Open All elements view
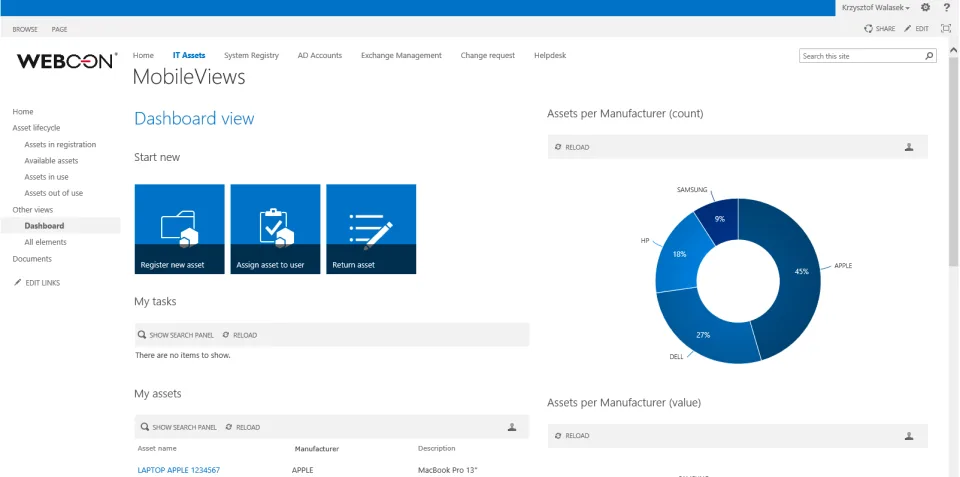Viewport: 960px width, 477px height. [45, 242]
